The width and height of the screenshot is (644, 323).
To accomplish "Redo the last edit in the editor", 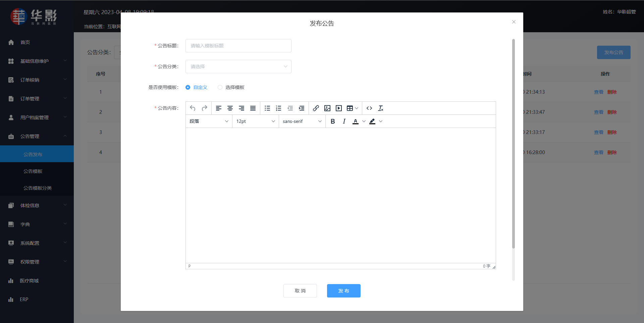I will 204,108.
